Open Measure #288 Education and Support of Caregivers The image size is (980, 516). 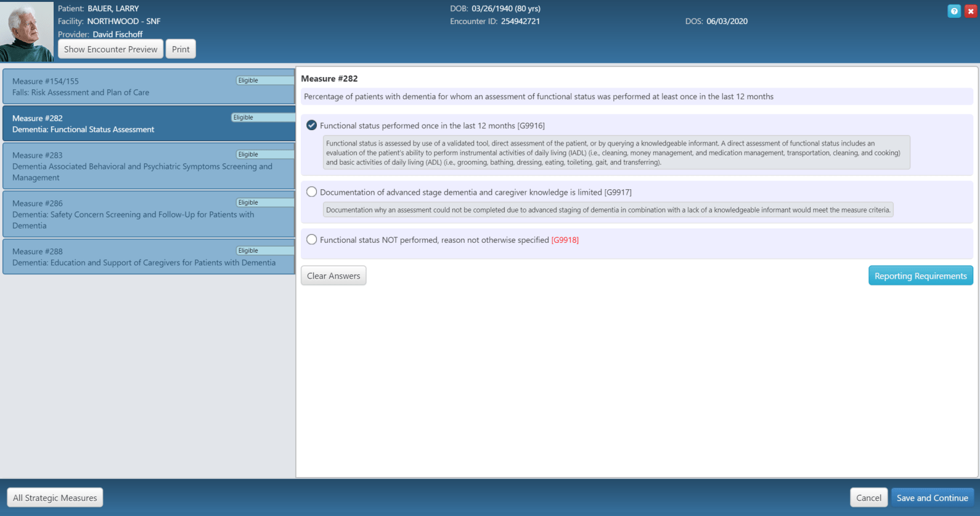tap(149, 256)
